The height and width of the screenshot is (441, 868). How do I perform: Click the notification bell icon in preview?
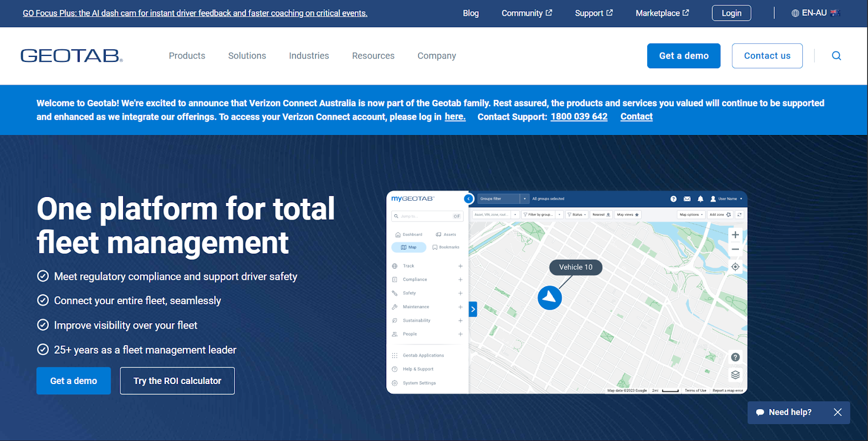click(x=700, y=199)
